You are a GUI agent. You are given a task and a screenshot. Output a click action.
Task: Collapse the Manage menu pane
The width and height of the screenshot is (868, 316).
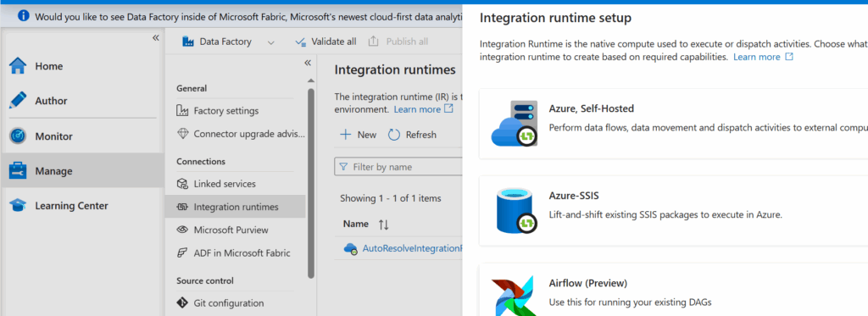coord(308,63)
